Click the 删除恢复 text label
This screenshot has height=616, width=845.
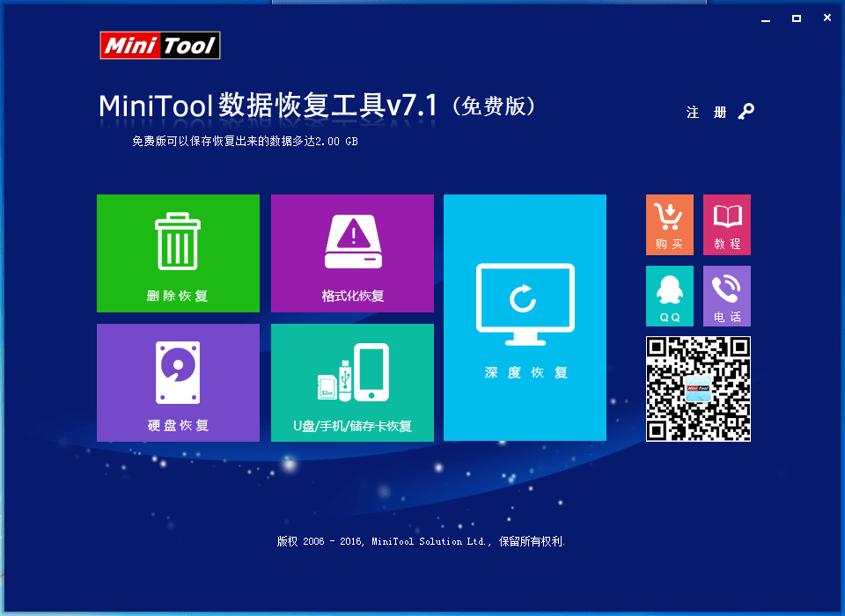(x=177, y=297)
